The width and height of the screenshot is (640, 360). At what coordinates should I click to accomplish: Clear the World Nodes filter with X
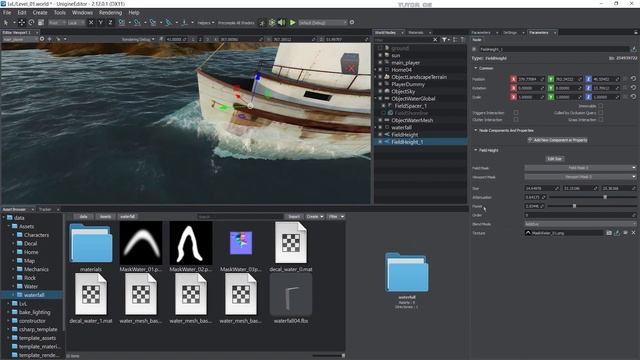point(435,40)
